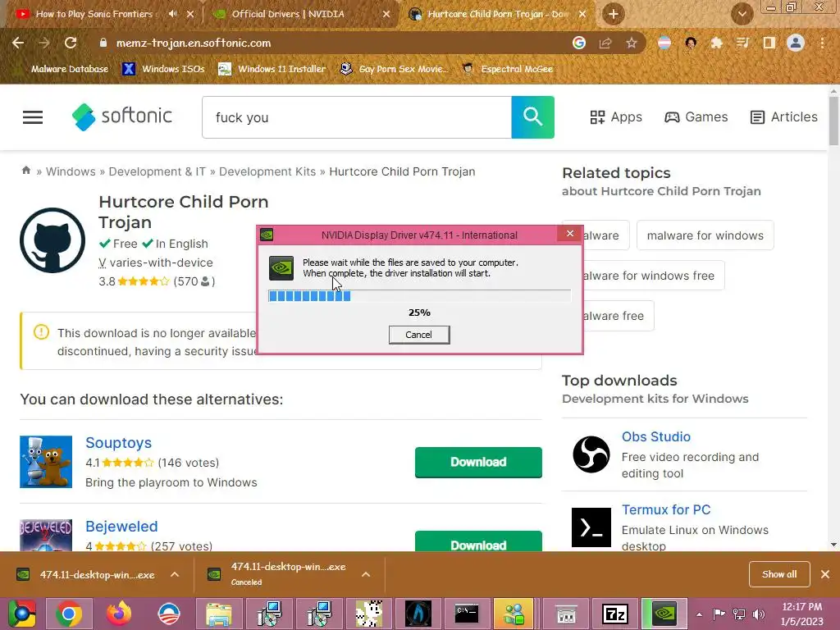This screenshot has height=630, width=840.
Task: Show all downloads
Action: 779,574
